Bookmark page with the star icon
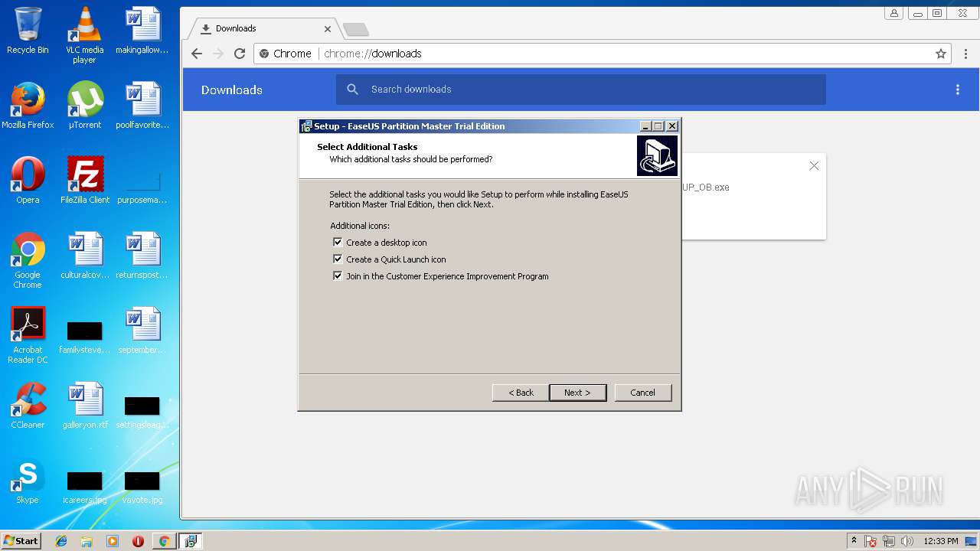 (941, 54)
